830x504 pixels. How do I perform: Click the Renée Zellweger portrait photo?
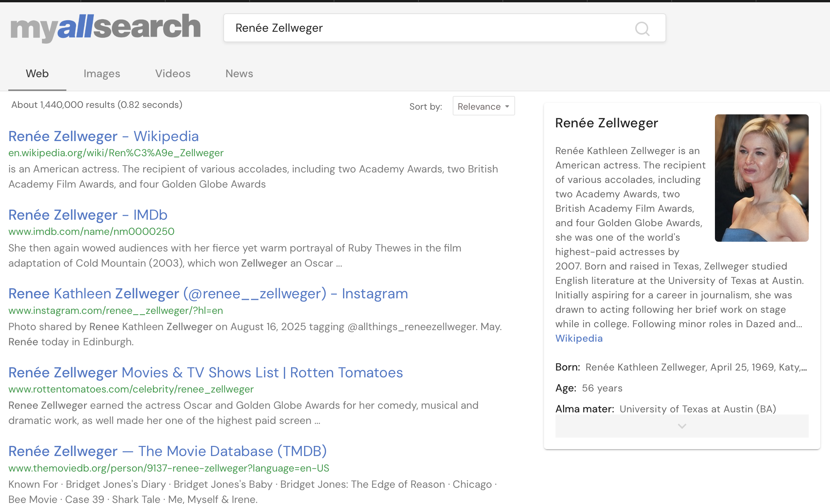[x=761, y=178]
